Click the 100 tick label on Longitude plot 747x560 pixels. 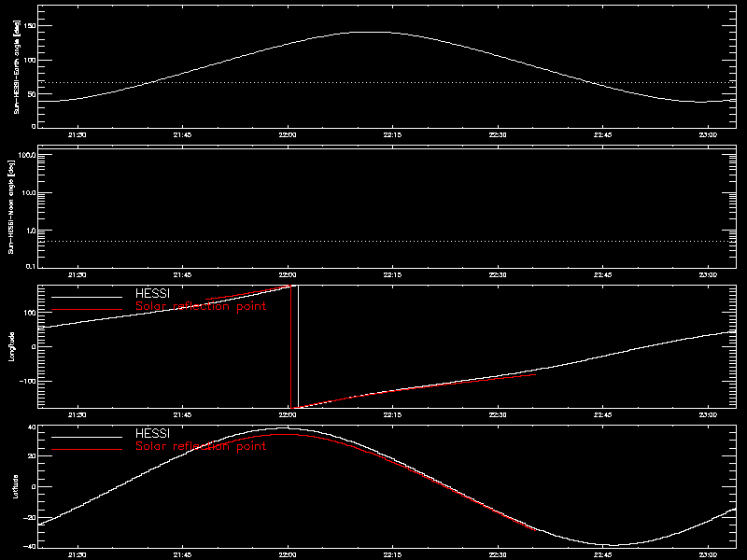(x=30, y=313)
